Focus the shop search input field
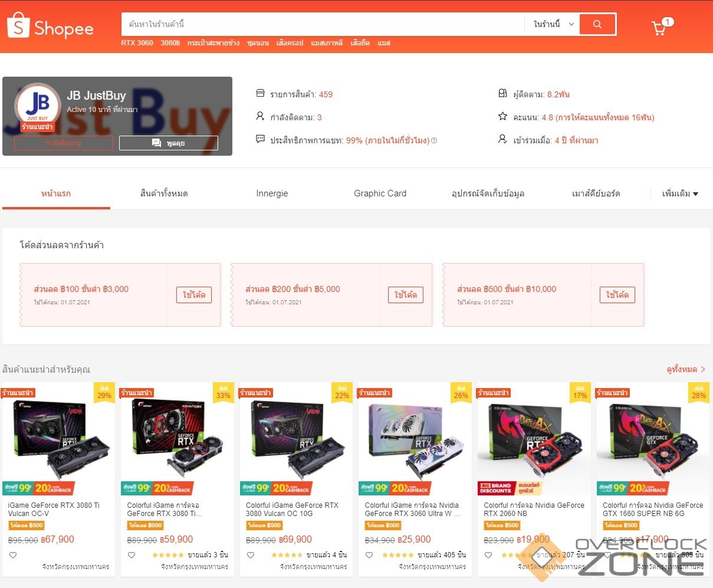713x588 pixels. click(x=323, y=24)
